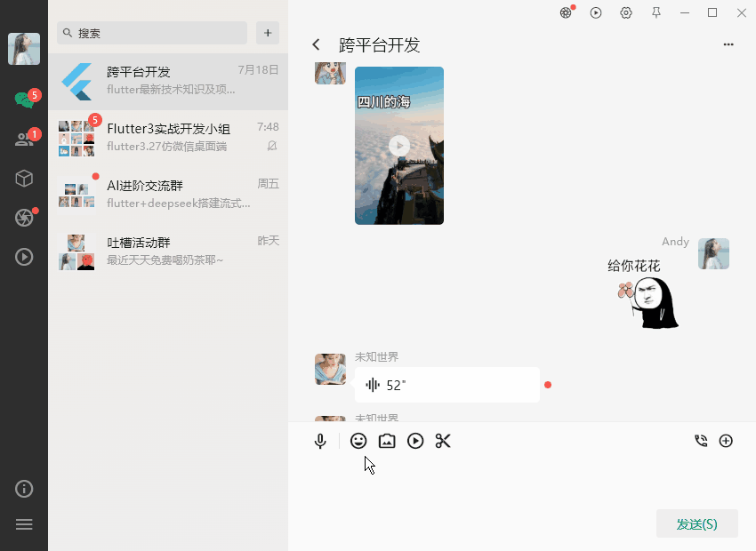
Task: Toggle the pin icon in title bar
Action: tap(655, 12)
